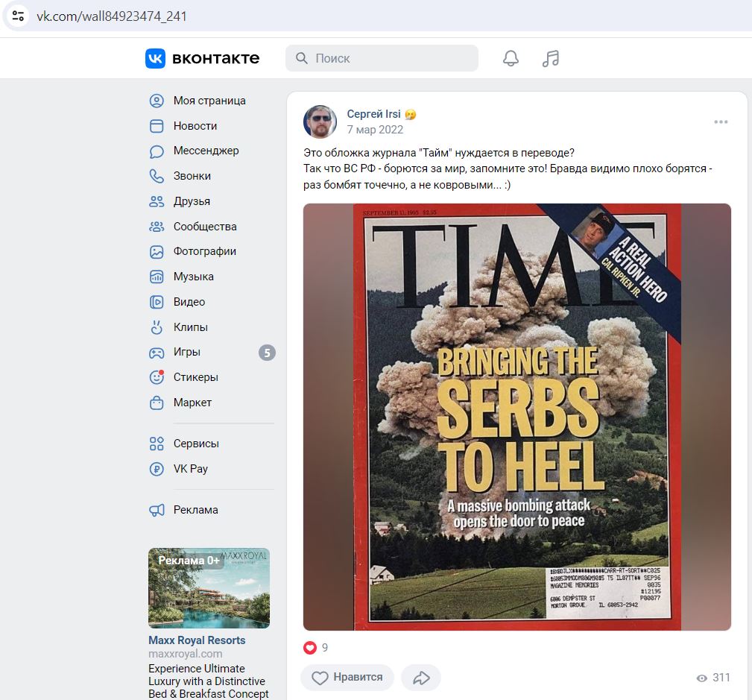The width and height of the screenshot is (752, 700).
Task: Click the Маркет label in sidebar
Action: (x=192, y=403)
